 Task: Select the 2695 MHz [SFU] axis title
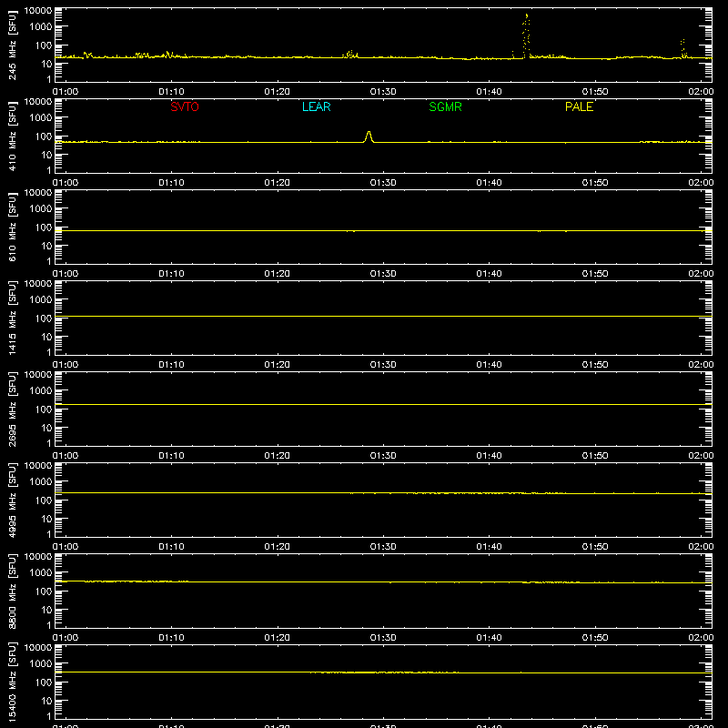click(12, 409)
